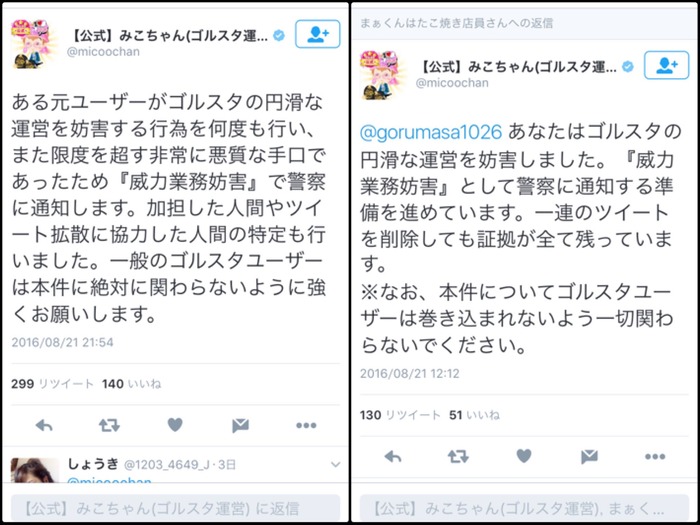
Task: Open しょうき's profile picture thumbnail
Action: point(35,470)
